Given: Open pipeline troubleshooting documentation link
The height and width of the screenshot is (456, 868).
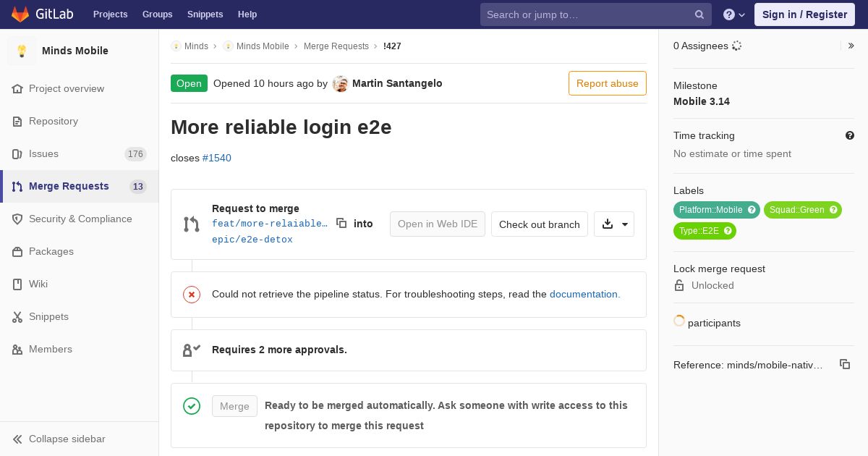Looking at the screenshot, I should pos(585,294).
